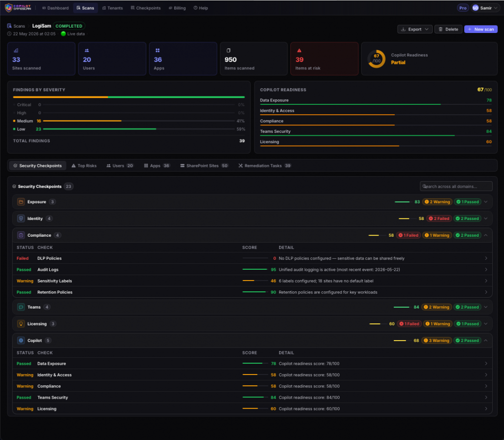
Task: Open the Checkpoints navigation item
Action: coord(146,8)
